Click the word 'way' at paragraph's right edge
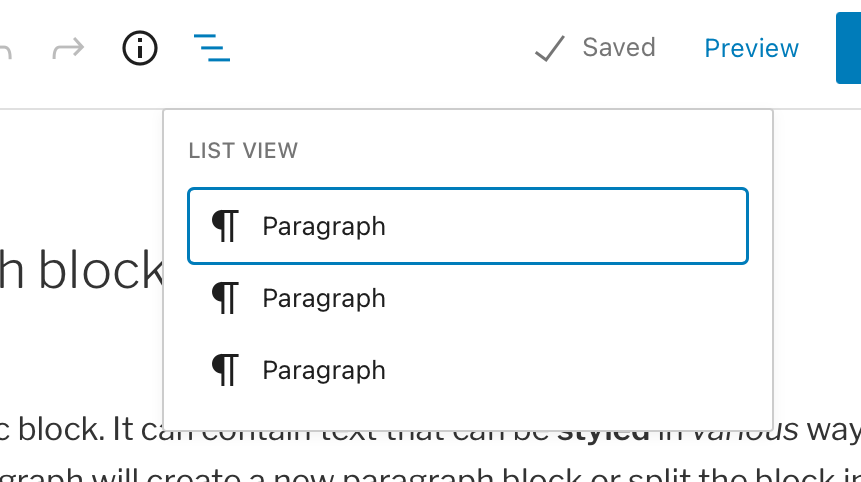The height and width of the screenshot is (482, 861). tap(833, 430)
